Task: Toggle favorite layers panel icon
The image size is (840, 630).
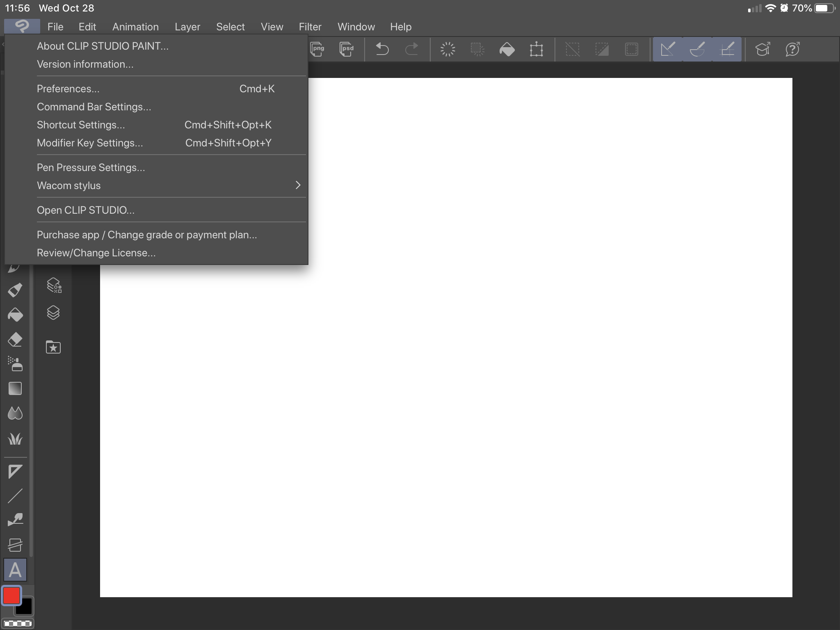Action: tap(52, 347)
